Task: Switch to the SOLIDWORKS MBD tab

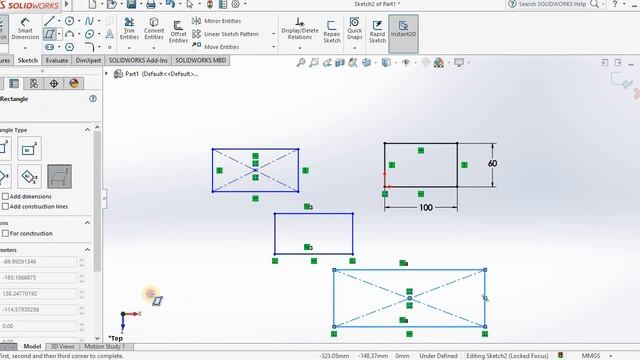Action: pos(200,60)
